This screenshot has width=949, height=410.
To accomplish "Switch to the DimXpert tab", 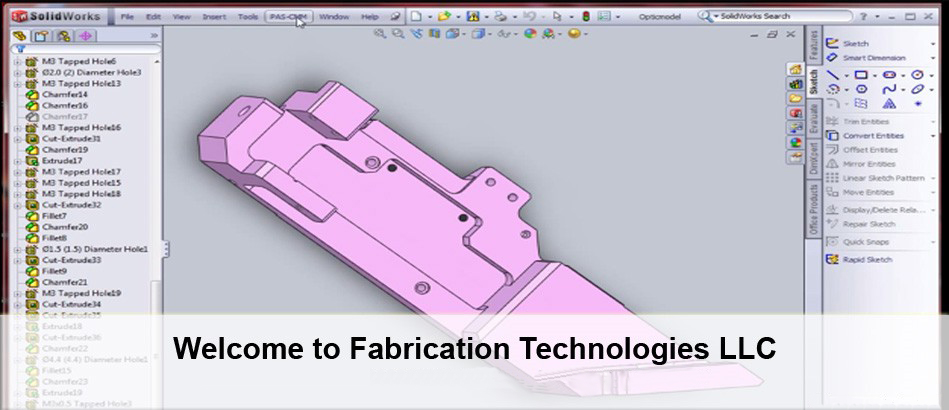I will tap(814, 159).
